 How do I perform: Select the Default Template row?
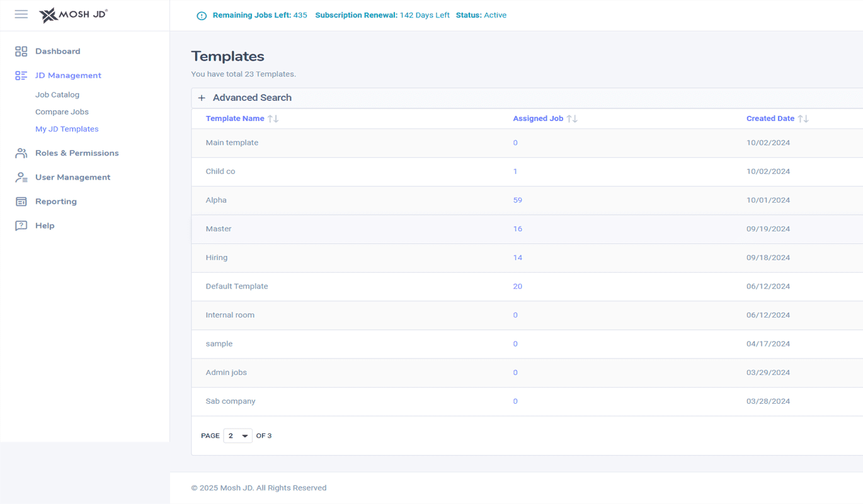click(237, 286)
